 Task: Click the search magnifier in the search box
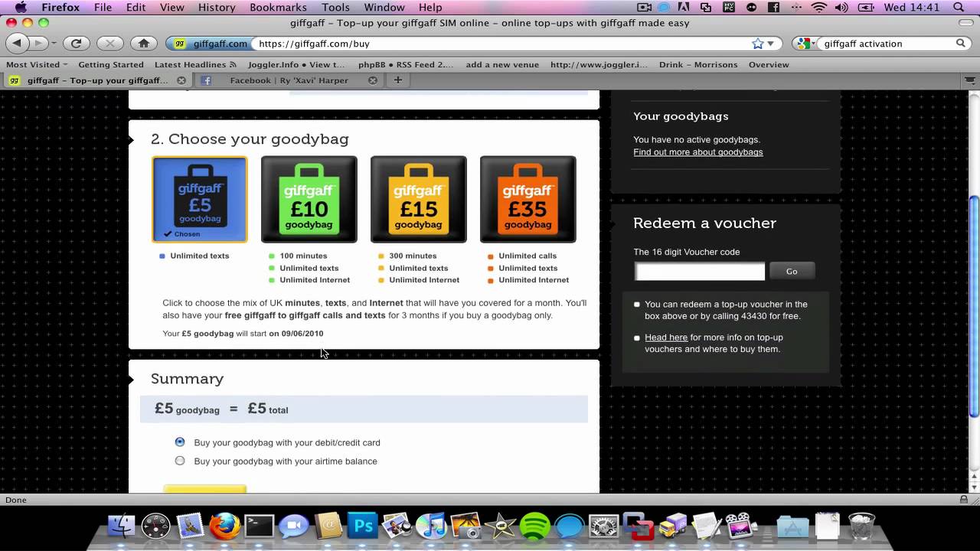[x=961, y=44]
